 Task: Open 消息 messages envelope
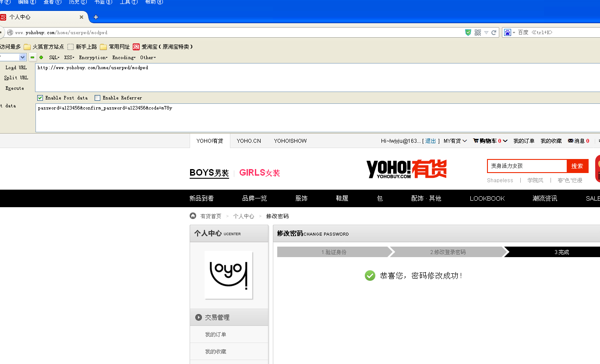(579, 141)
